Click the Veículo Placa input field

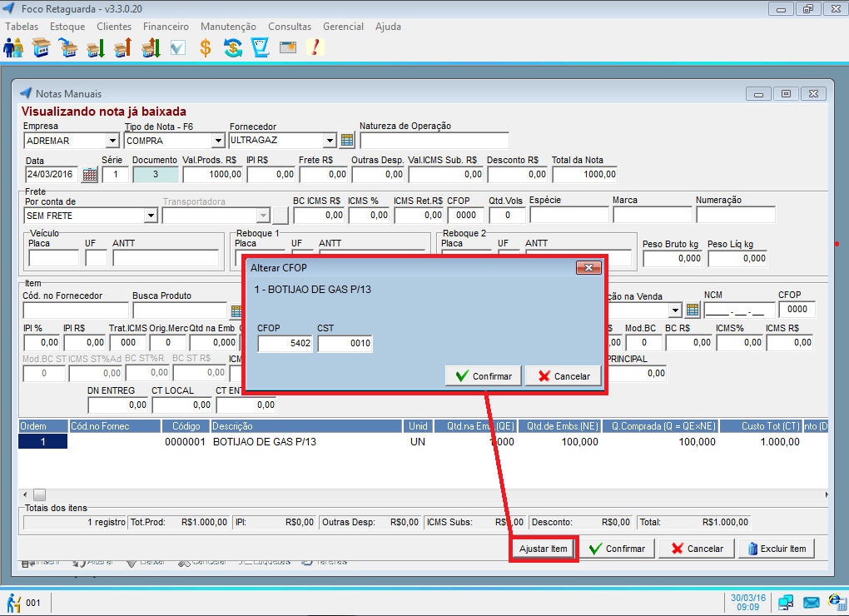point(53,258)
